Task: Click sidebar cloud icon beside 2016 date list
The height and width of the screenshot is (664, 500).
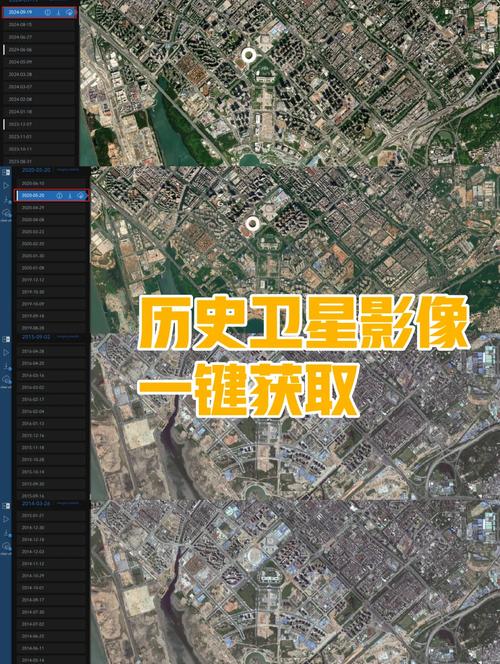Action: pyautogui.click(x=6, y=380)
